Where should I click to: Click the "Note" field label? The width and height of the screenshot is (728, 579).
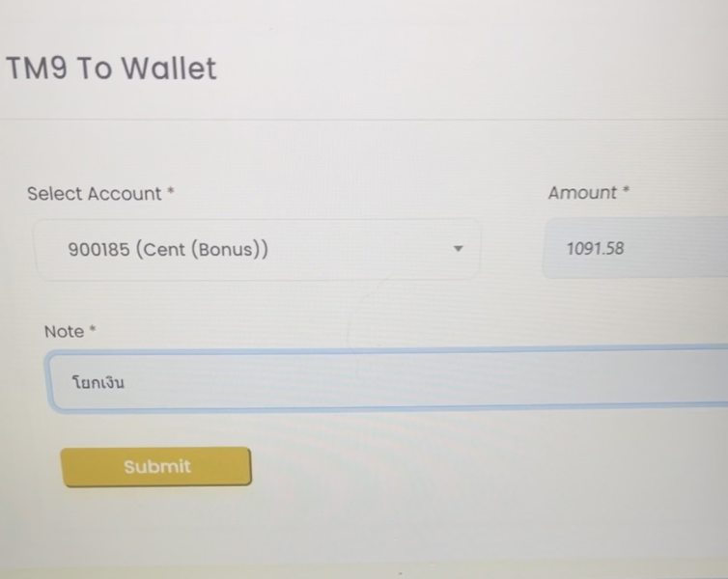[64, 331]
